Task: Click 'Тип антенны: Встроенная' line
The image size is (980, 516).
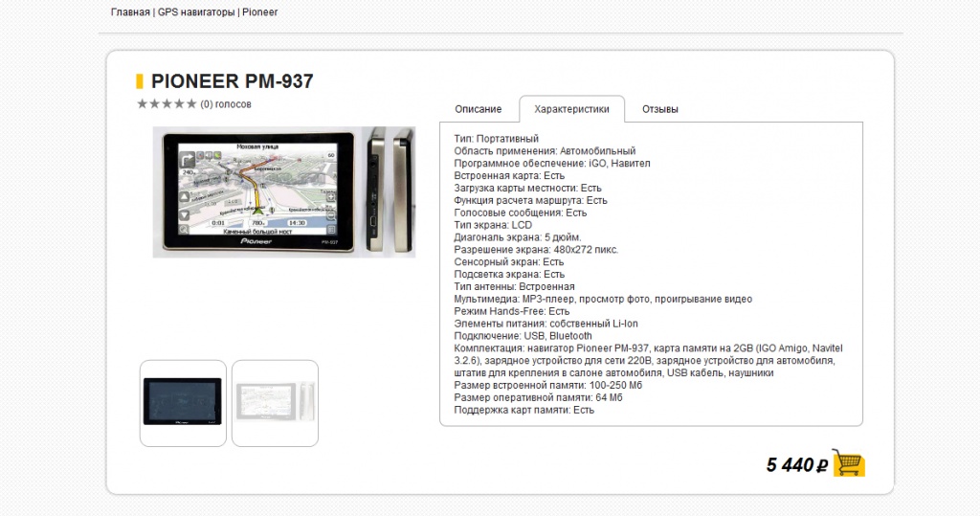Action: click(x=514, y=286)
